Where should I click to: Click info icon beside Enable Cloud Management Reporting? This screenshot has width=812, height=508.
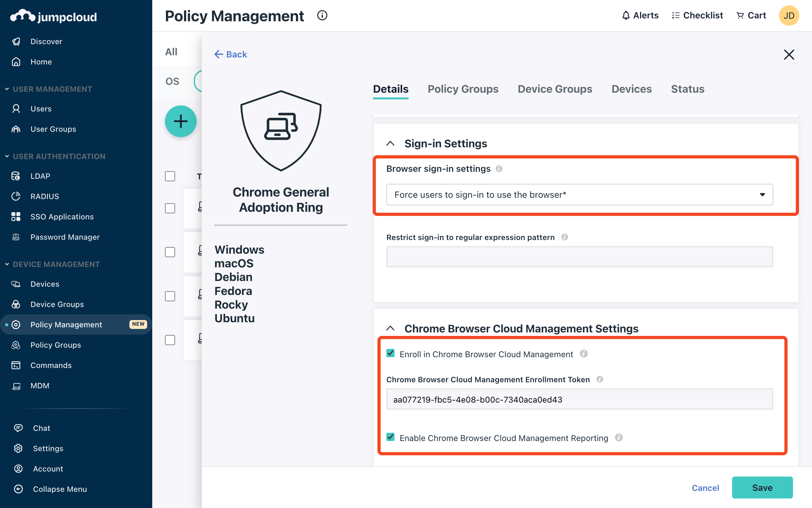pyautogui.click(x=619, y=438)
